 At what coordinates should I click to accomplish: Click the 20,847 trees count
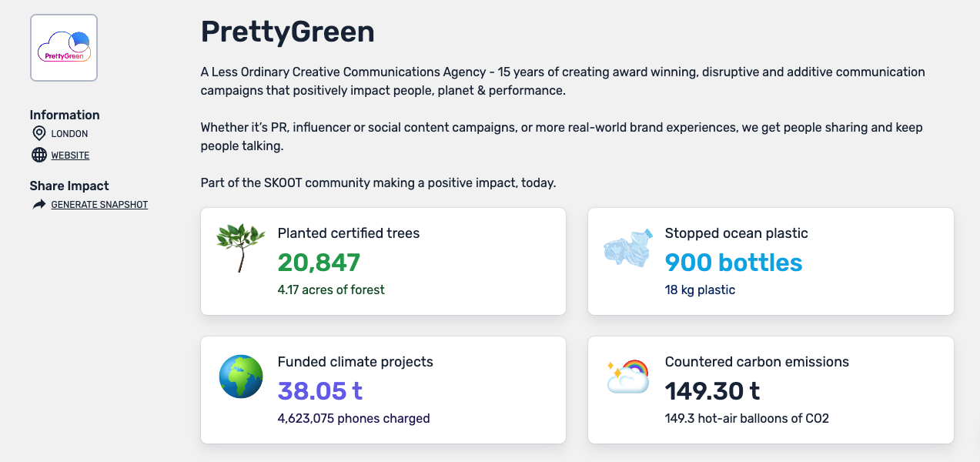click(x=319, y=263)
